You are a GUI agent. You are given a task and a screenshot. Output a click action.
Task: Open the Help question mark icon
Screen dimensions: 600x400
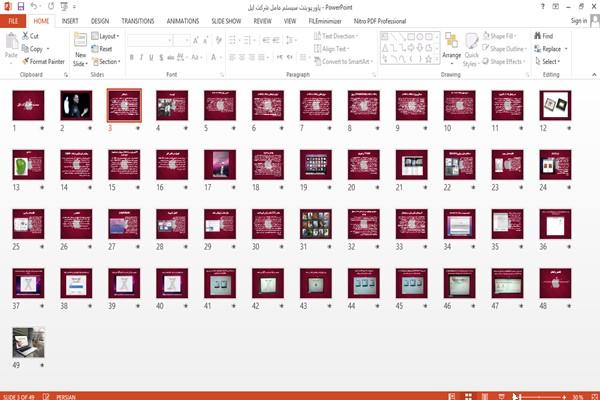(543, 7)
